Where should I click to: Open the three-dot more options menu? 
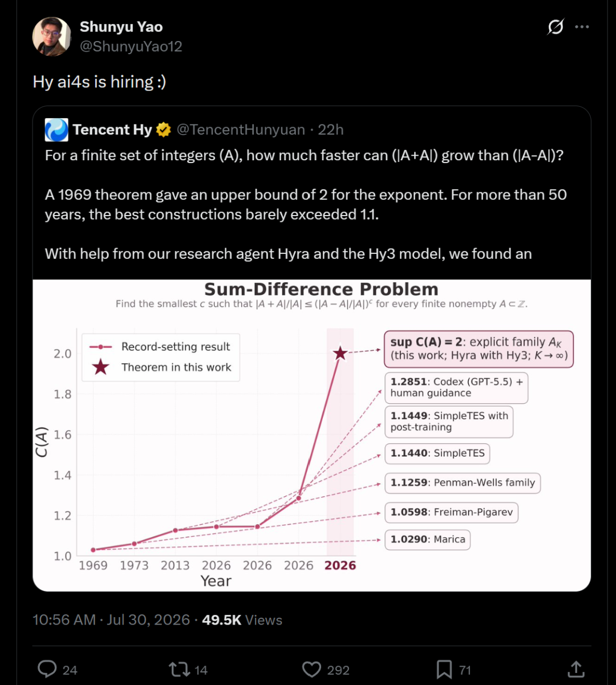coord(581,27)
